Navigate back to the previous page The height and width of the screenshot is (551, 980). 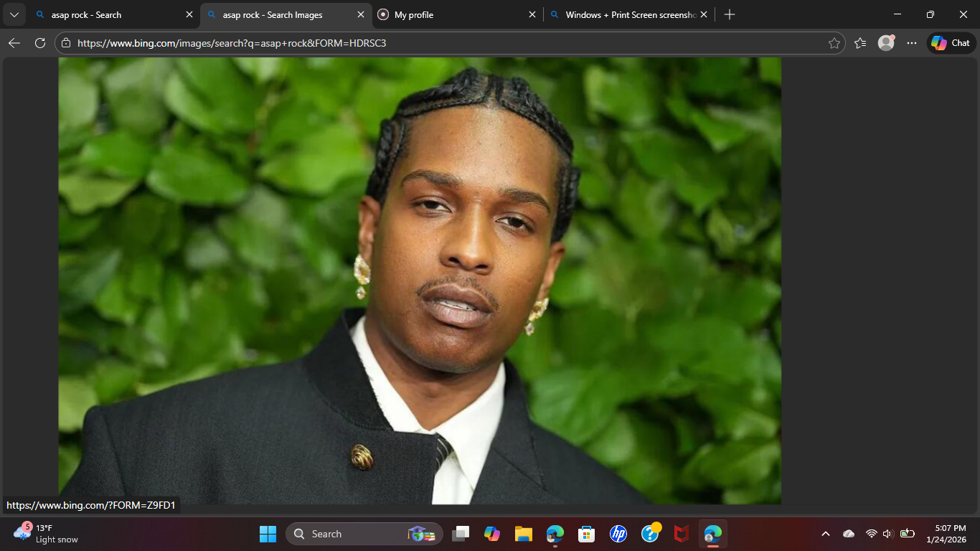pyautogui.click(x=14, y=42)
